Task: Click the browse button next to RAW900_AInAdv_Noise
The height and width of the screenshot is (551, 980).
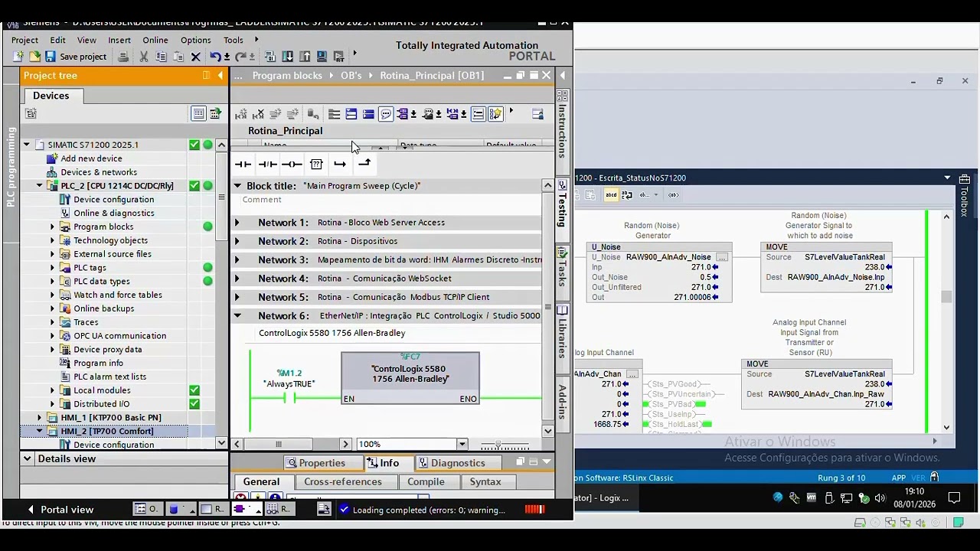Action: (721, 257)
